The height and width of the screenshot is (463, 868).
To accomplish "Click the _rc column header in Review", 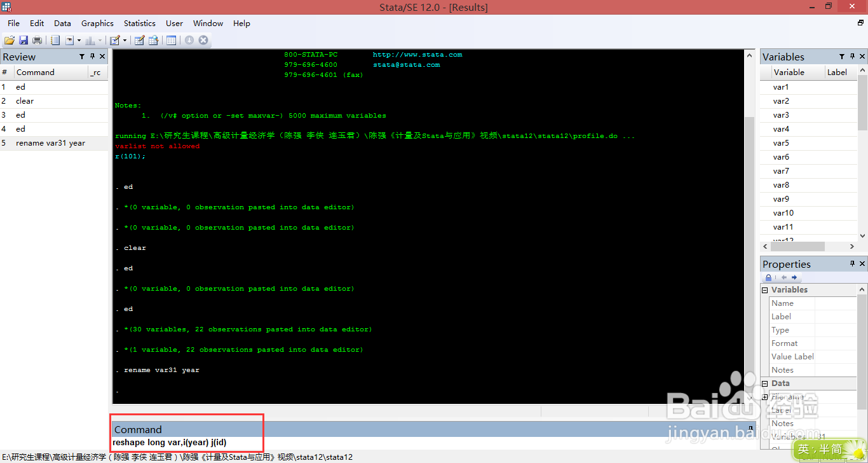I will click(x=98, y=73).
